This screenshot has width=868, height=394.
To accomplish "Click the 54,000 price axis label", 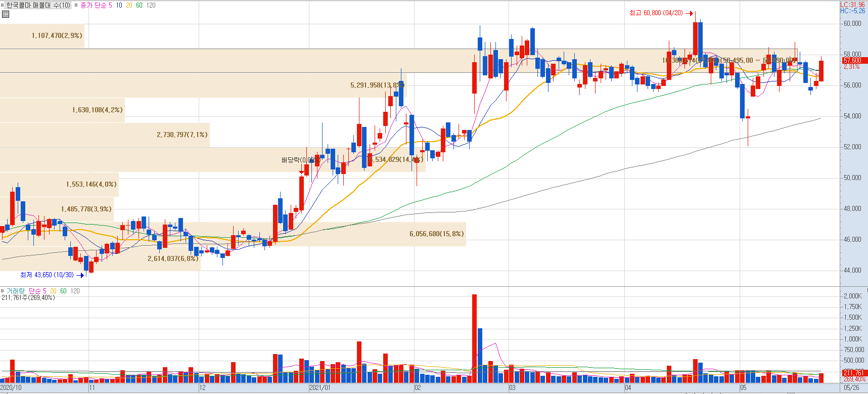I will (852, 116).
